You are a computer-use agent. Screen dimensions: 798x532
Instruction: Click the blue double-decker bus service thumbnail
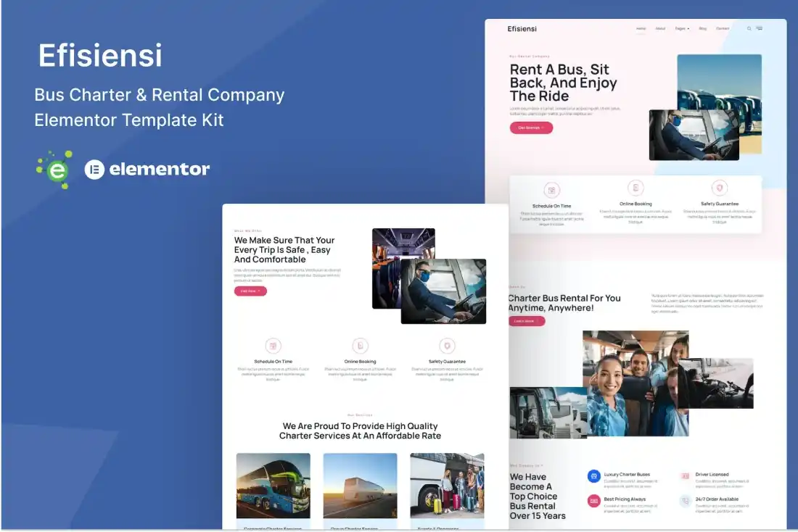273,486
